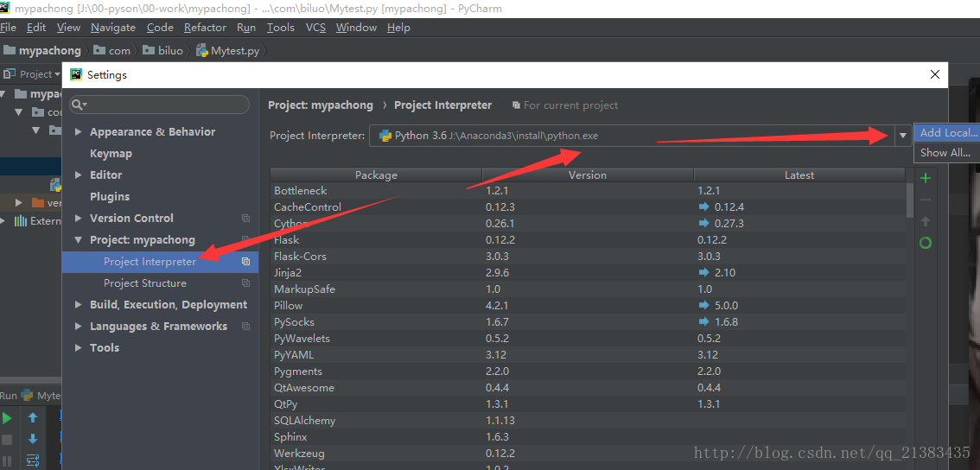Click the biluo breadcrumb
The width and height of the screenshot is (980, 470).
[162, 51]
